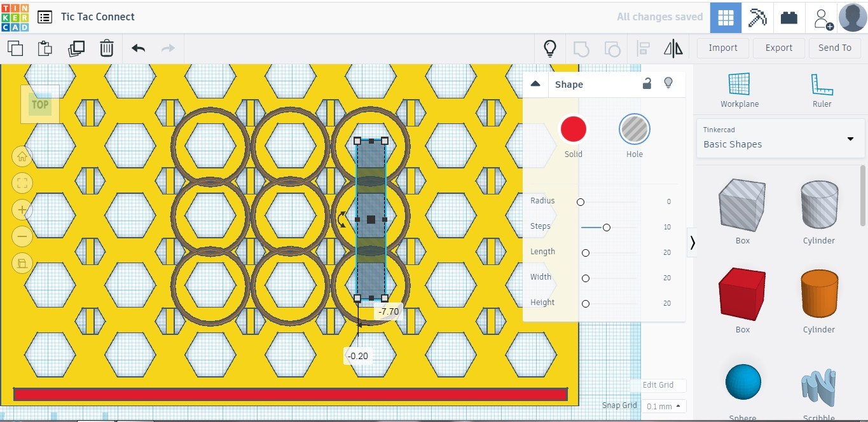This screenshot has width=868, height=422.
Task: Switch to 3D design grid view
Action: point(726,17)
